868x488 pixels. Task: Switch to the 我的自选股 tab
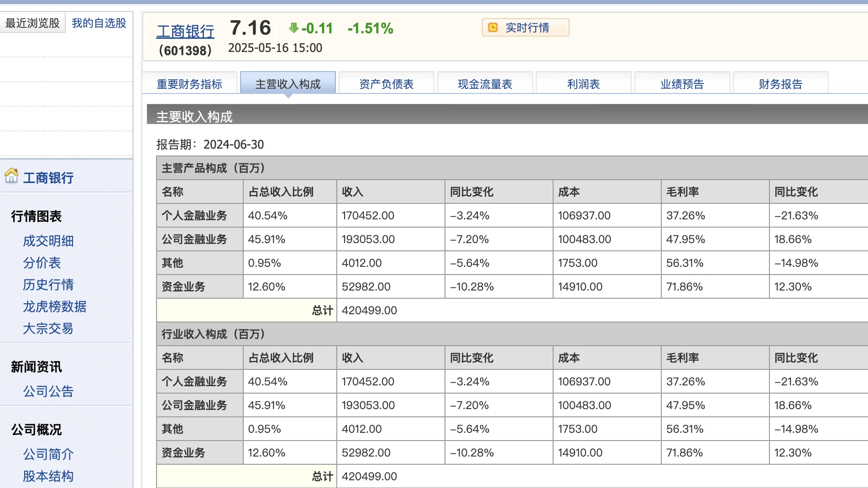point(99,23)
